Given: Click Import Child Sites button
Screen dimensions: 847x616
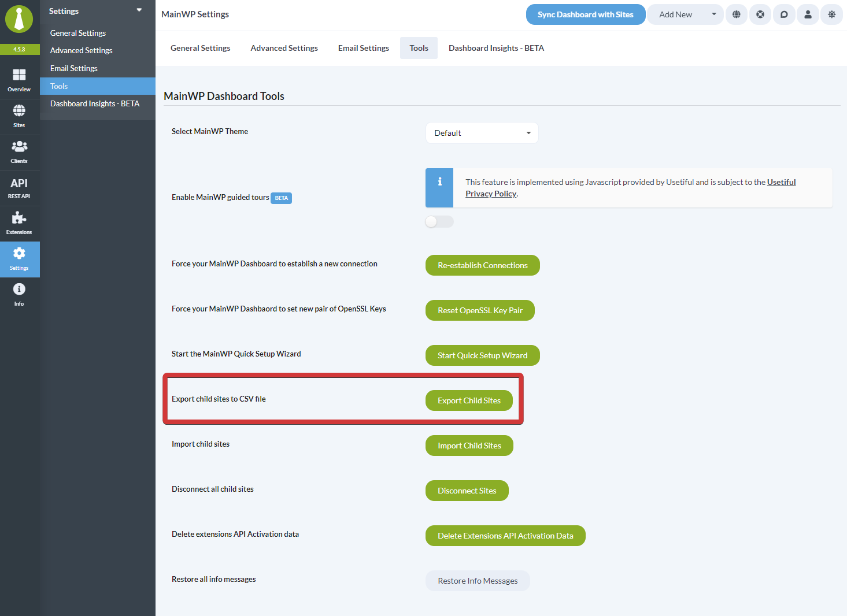Looking at the screenshot, I should click(x=469, y=446).
